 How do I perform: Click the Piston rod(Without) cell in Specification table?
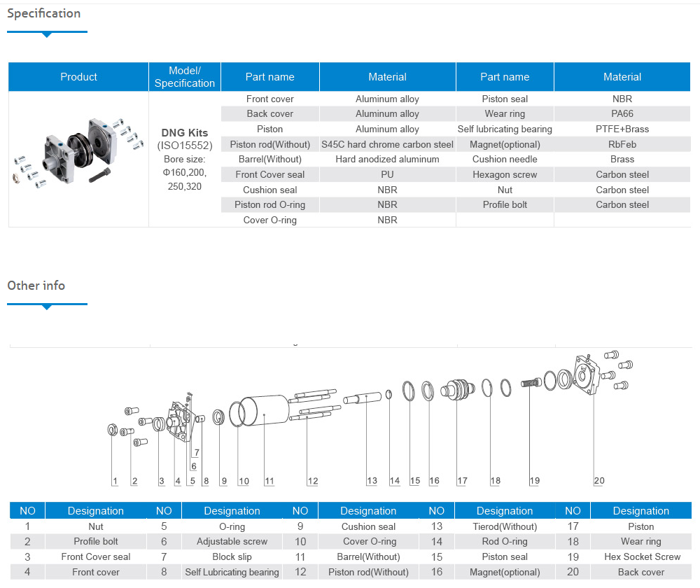(270, 144)
